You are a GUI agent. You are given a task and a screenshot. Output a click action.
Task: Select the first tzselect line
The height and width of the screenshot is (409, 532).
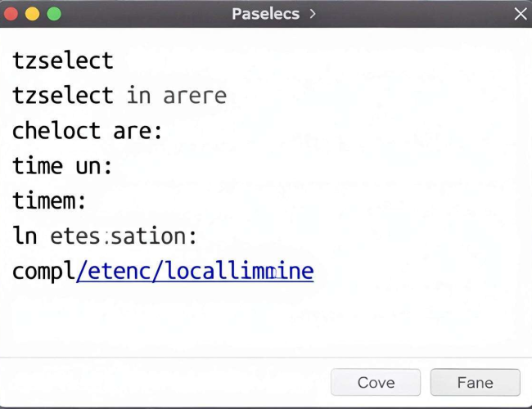63,61
